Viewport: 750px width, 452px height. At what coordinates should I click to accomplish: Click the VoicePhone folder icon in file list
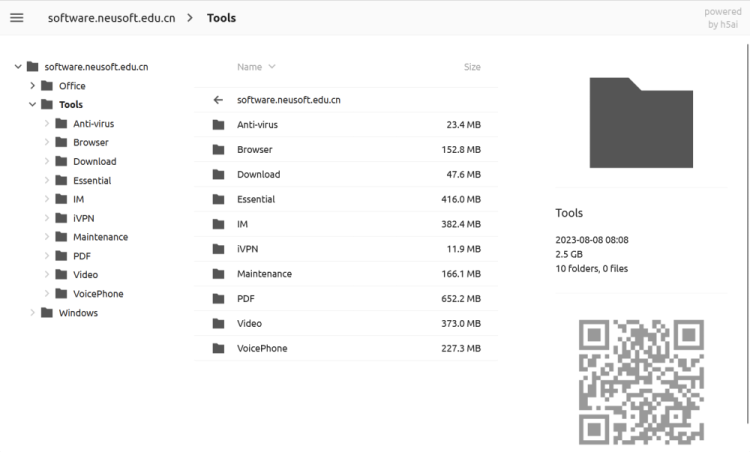pos(218,348)
